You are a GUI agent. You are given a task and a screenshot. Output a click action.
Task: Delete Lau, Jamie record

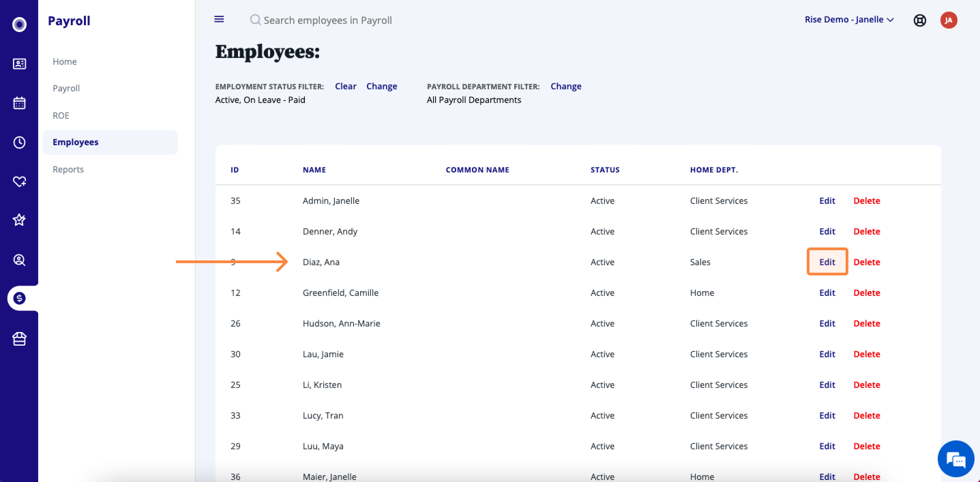pos(867,354)
